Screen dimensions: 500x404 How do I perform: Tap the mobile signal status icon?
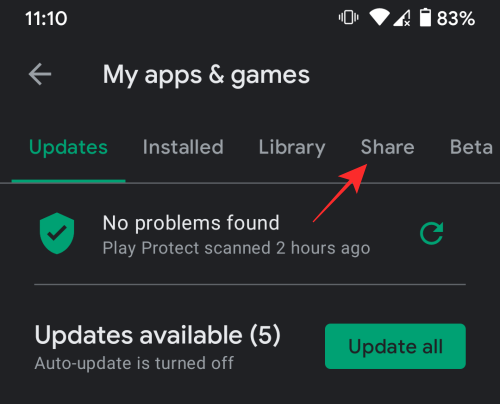tap(402, 18)
